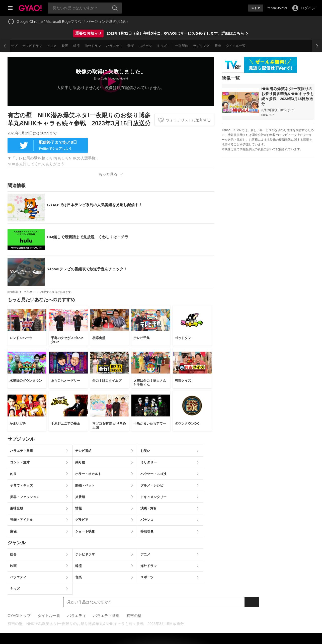Image resolution: width=322 pixels, height=644 pixels.
Task: Click the bottom search input field
Action: click(154, 602)
